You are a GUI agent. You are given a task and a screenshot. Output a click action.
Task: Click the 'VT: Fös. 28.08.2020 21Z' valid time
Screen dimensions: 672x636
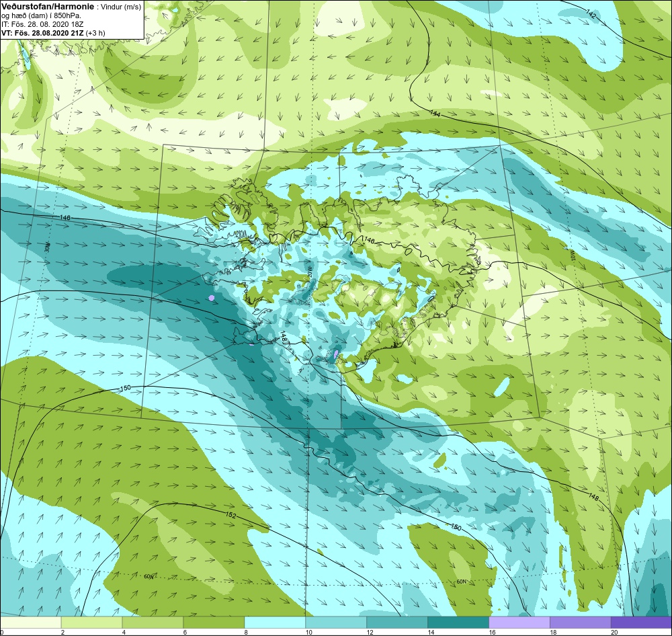point(43,32)
